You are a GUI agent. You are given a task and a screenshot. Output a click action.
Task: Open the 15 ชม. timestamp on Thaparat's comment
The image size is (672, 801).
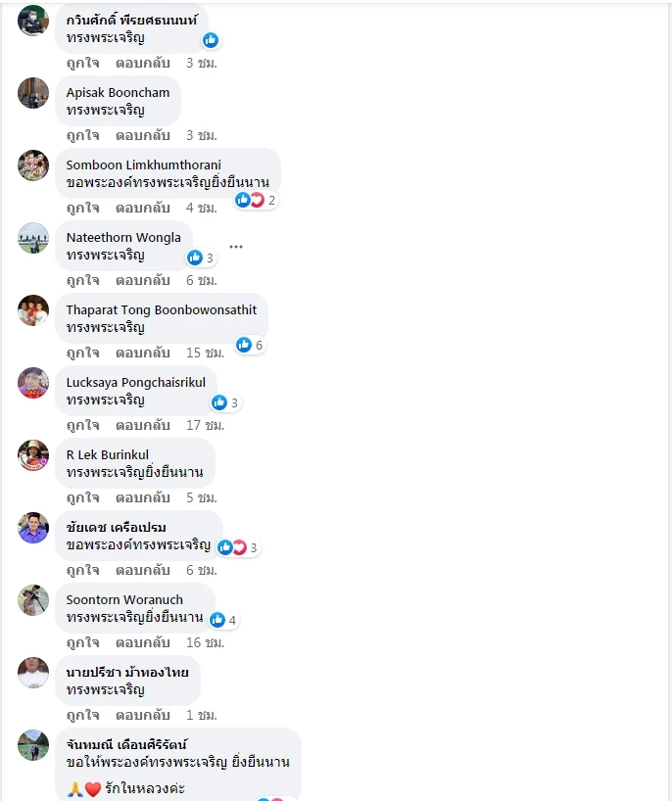pos(205,353)
